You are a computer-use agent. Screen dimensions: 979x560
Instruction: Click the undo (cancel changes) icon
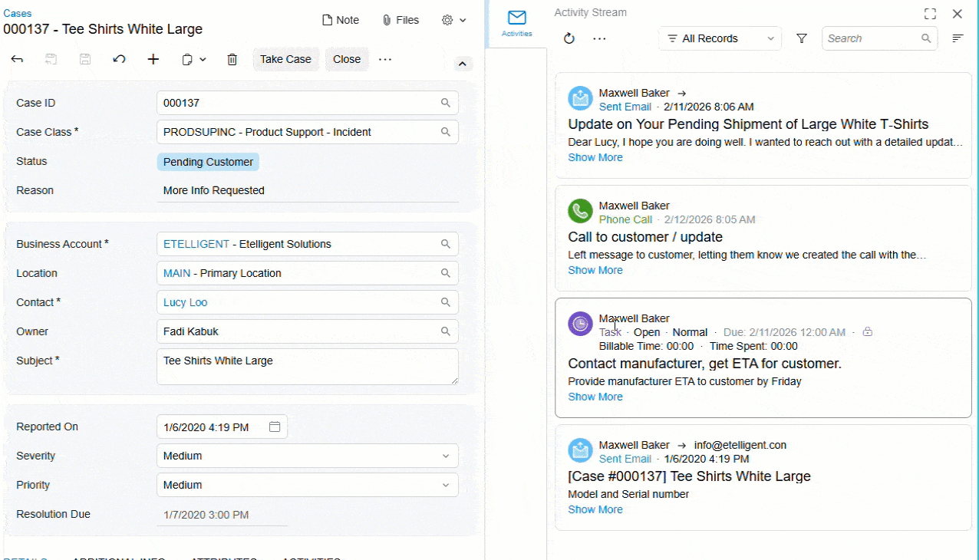click(119, 59)
